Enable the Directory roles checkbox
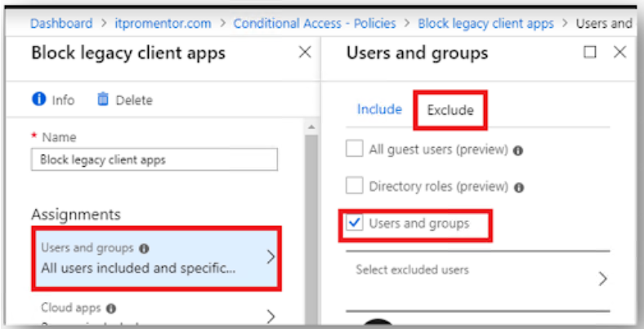The image size is (644, 329). (x=354, y=186)
